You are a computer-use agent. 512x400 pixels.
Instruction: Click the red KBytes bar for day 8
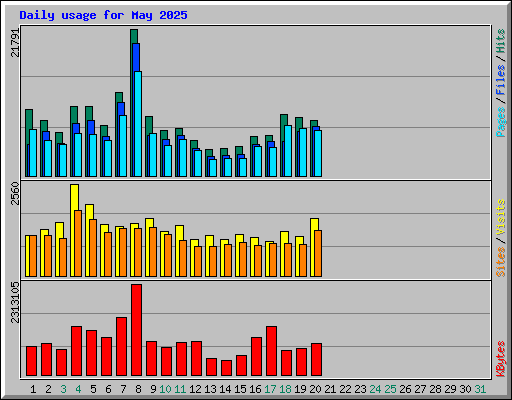[136, 330]
